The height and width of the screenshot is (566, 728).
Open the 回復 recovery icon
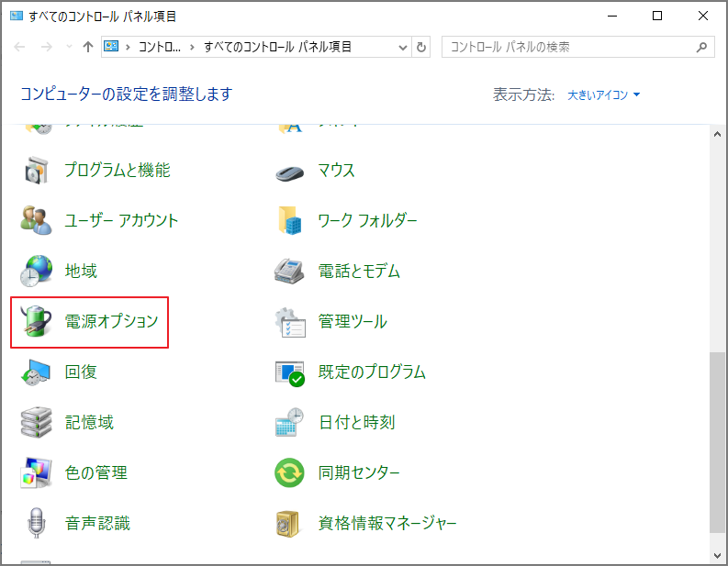click(36, 372)
